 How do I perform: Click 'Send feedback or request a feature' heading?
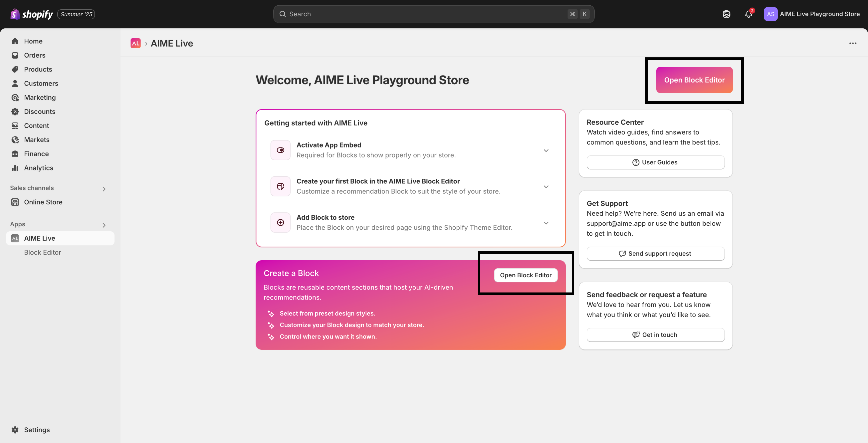tap(646, 294)
